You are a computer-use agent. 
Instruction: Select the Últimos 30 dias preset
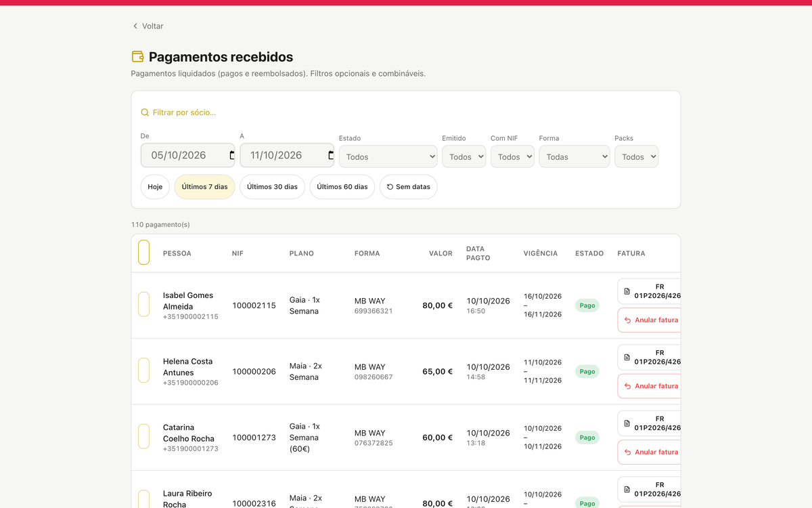pyautogui.click(x=272, y=187)
